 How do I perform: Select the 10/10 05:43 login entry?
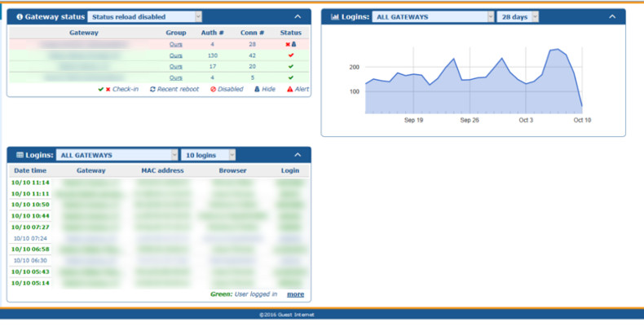click(30, 271)
